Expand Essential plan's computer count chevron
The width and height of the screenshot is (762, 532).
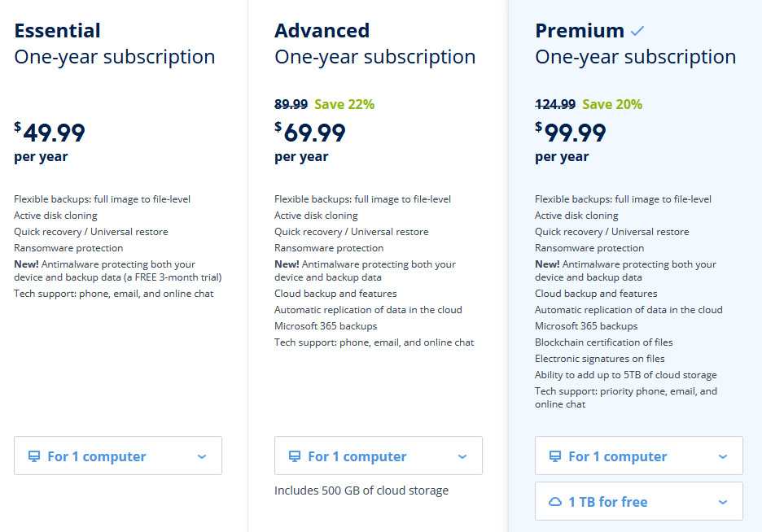click(x=202, y=456)
